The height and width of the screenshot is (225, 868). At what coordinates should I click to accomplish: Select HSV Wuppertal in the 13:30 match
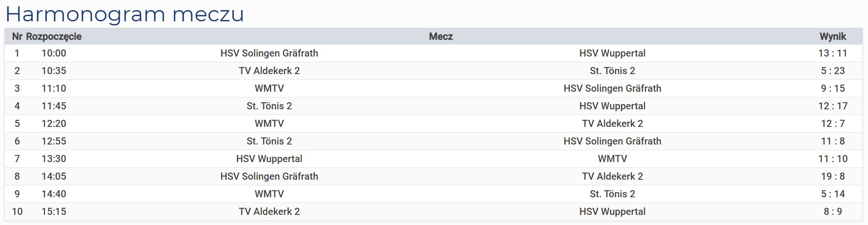[269, 159]
